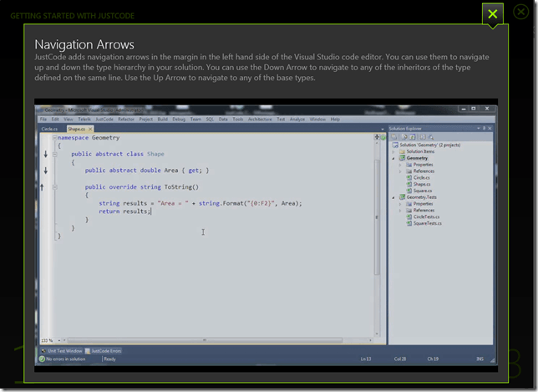The image size is (538, 392).
Task: Expand References under the Geometry project
Action: click(x=400, y=171)
